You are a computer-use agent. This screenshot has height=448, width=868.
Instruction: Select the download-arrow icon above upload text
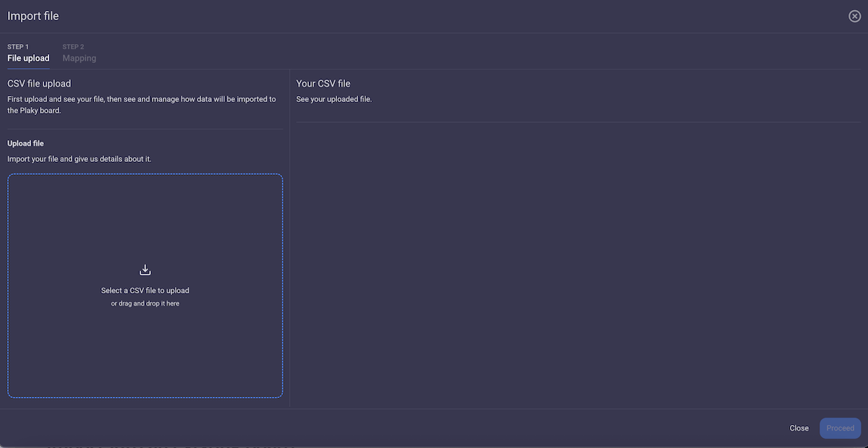pyautogui.click(x=145, y=269)
